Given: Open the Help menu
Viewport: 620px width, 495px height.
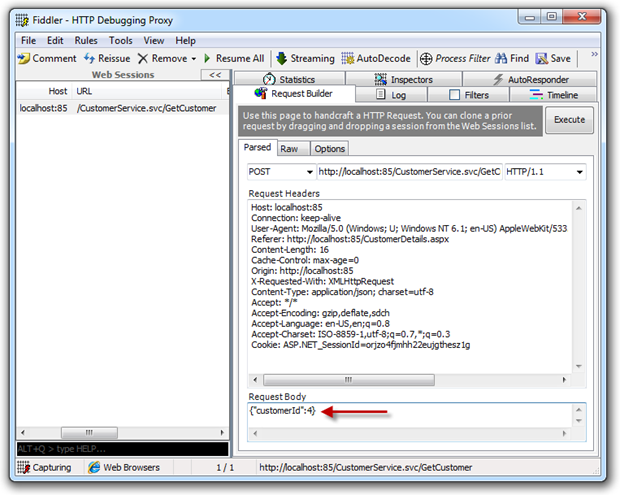Looking at the screenshot, I should (185, 41).
